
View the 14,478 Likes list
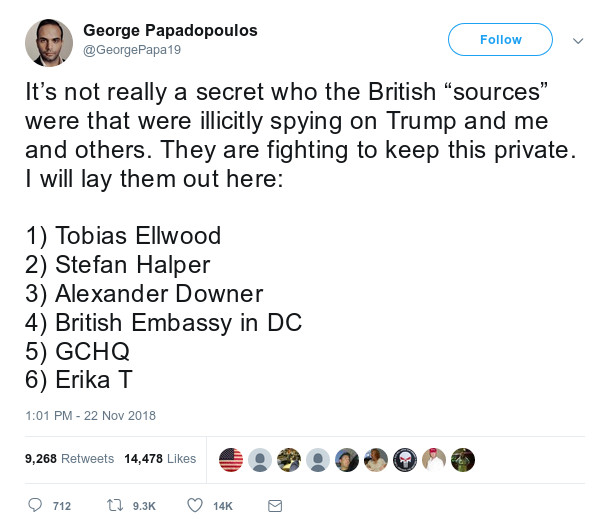(x=160, y=459)
